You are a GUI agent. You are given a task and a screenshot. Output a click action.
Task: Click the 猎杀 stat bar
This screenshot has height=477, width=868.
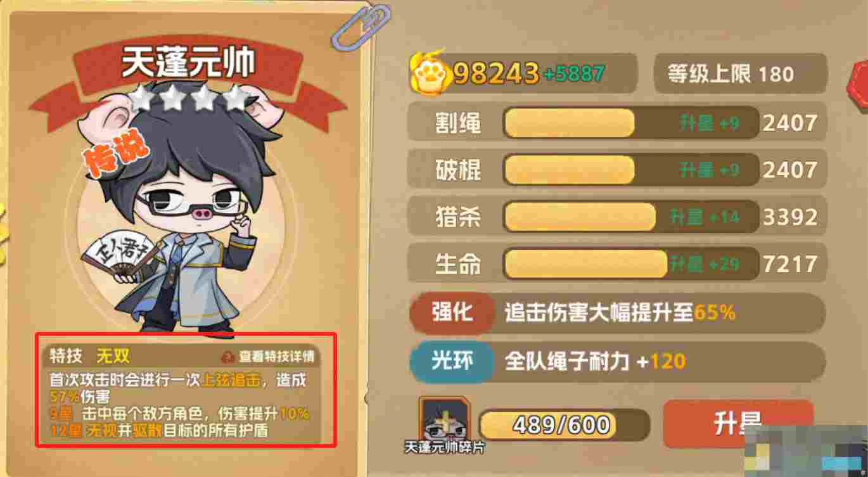pos(631,217)
